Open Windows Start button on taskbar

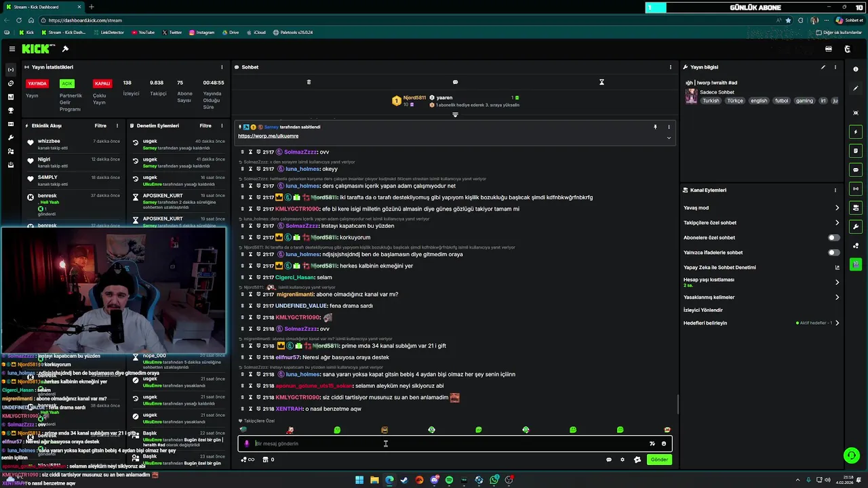point(359,480)
